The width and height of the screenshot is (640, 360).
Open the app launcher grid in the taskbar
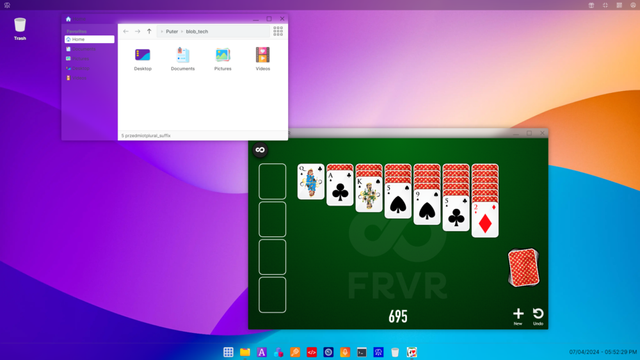[x=228, y=352]
